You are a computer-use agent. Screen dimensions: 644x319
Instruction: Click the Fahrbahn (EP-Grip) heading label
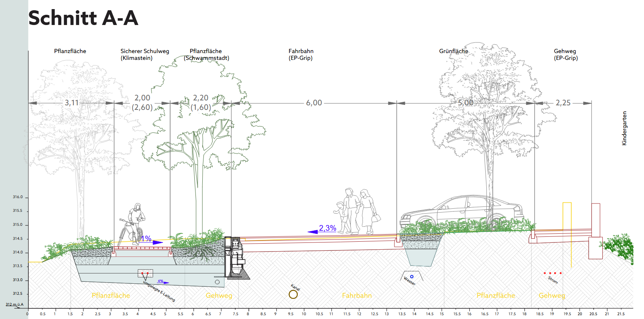[301, 55]
